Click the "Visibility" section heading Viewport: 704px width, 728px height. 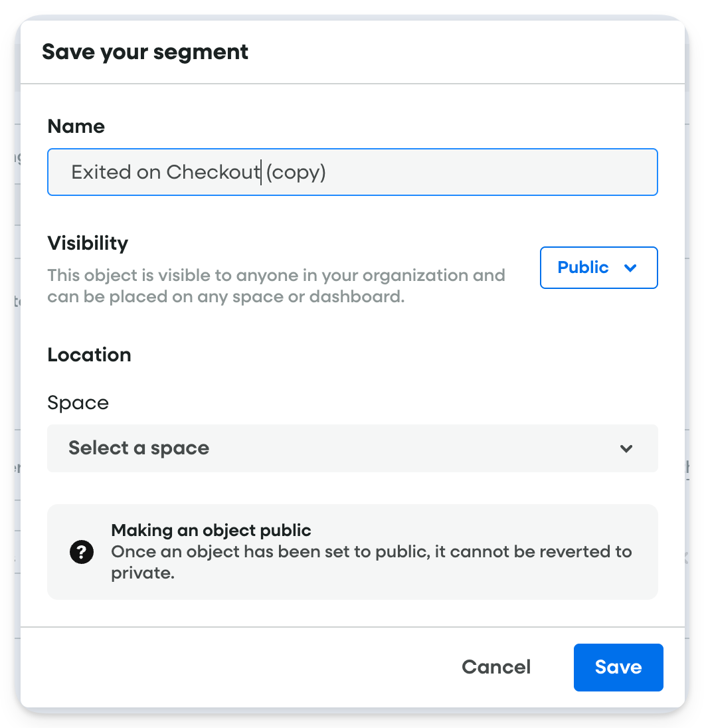coord(88,243)
